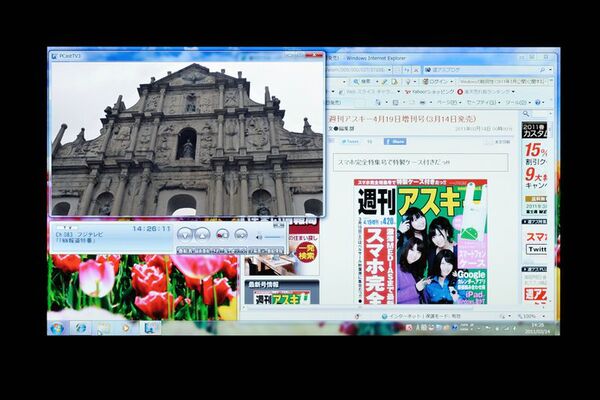Click the pencil highlighter icon in toolbar
This screenshot has width=600, height=400.
385,82
